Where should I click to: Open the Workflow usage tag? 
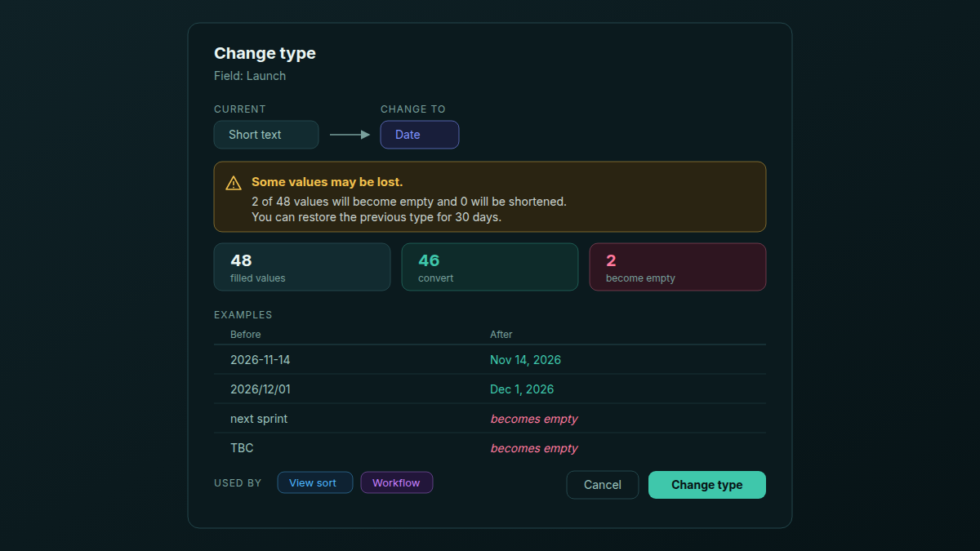pyautogui.click(x=397, y=482)
